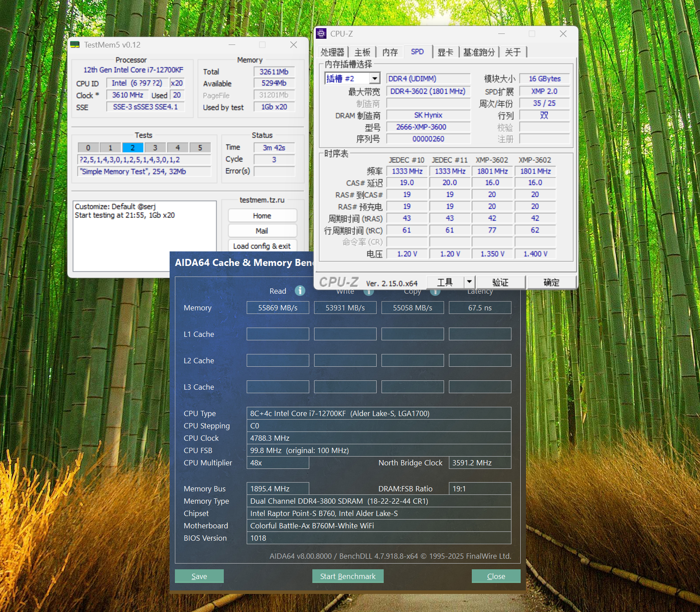
Task: Click Start Benchmark in AIDA64
Action: pos(348,576)
